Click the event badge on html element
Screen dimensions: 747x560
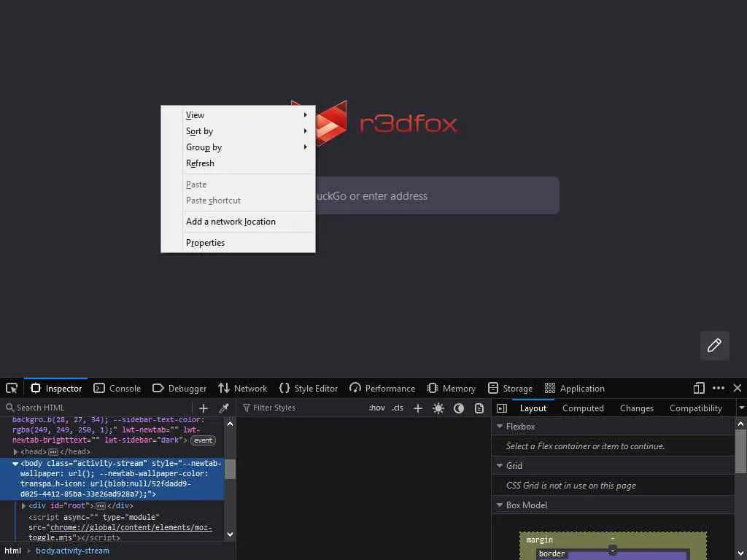[x=204, y=440]
